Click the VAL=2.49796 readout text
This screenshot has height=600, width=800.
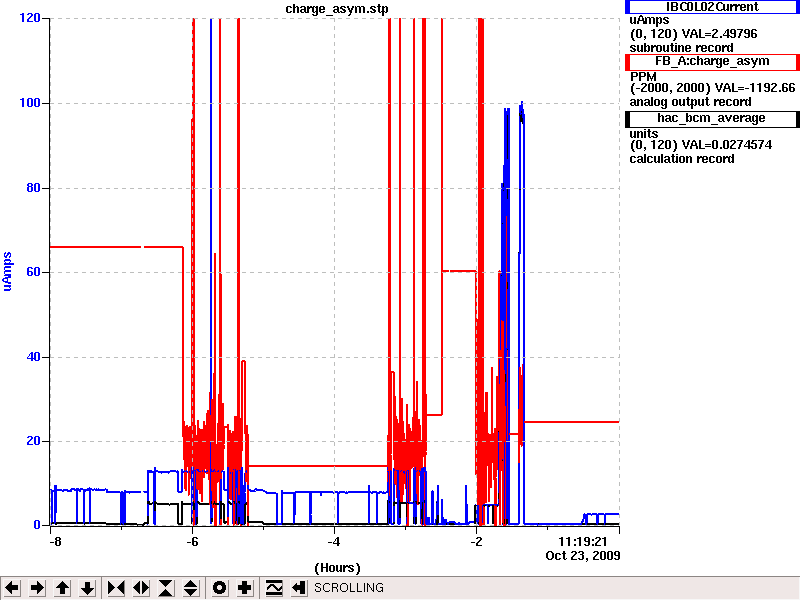point(719,34)
